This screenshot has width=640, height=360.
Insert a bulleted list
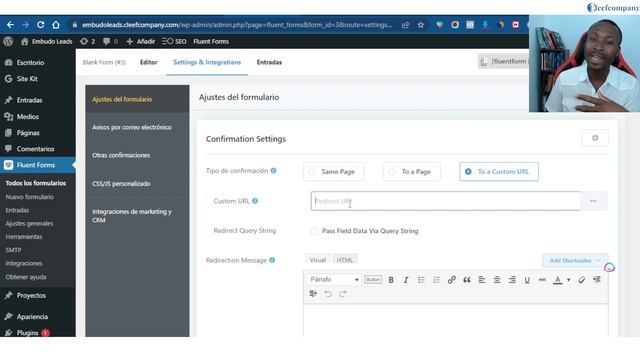[x=421, y=280]
